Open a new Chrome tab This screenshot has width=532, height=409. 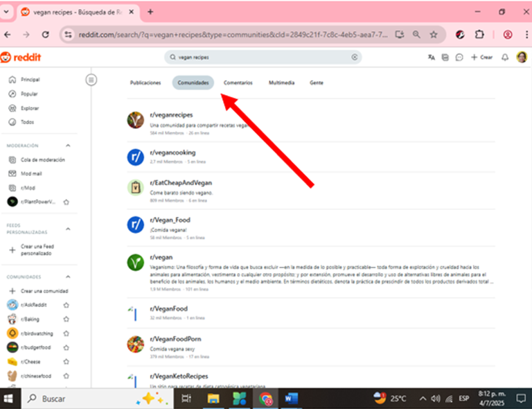click(x=150, y=12)
